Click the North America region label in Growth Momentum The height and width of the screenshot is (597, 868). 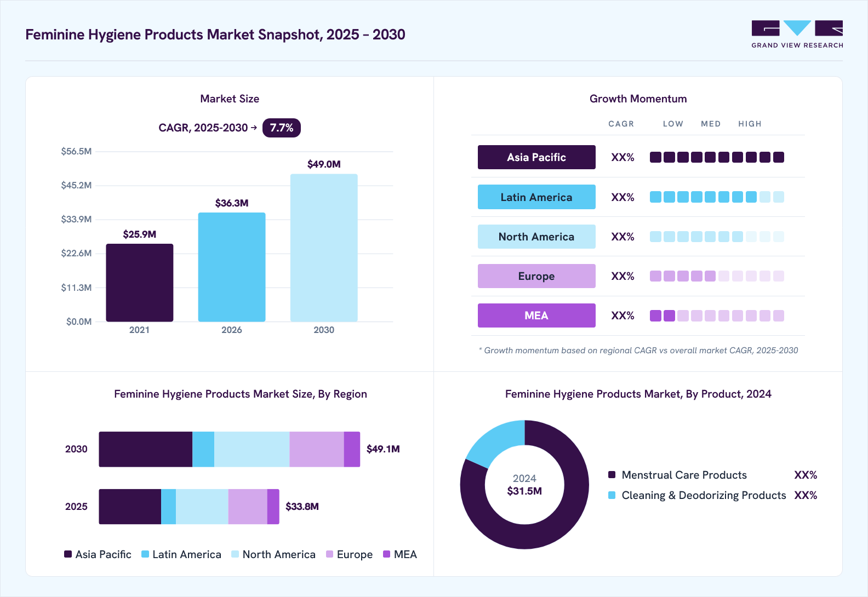[536, 237]
